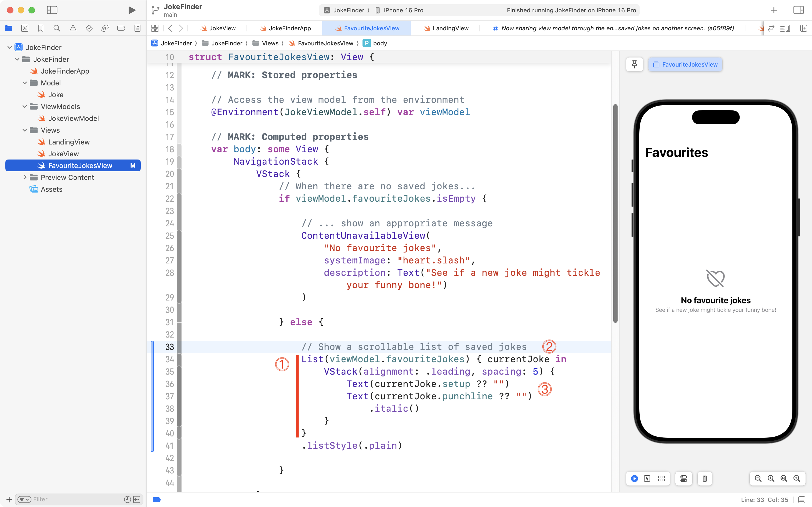The width and height of the screenshot is (812, 507).
Task: Toggle the bottom debug area
Action: click(802, 500)
